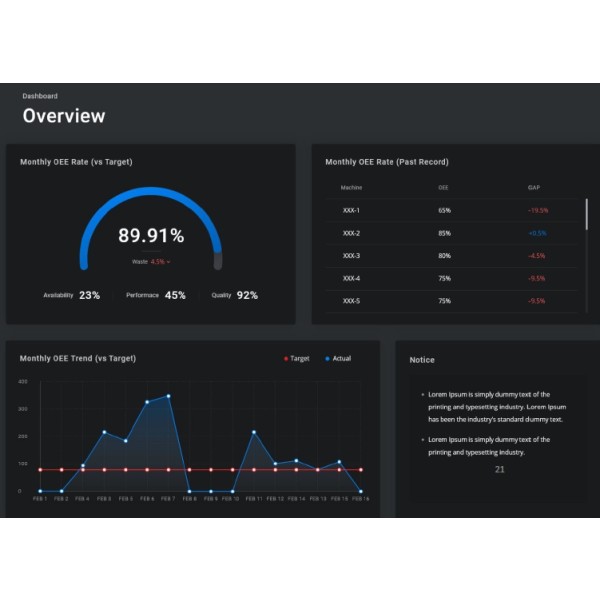Click the FEB 16 x-axis label
Viewport: 600px width, 600px height.
point(360,499)
